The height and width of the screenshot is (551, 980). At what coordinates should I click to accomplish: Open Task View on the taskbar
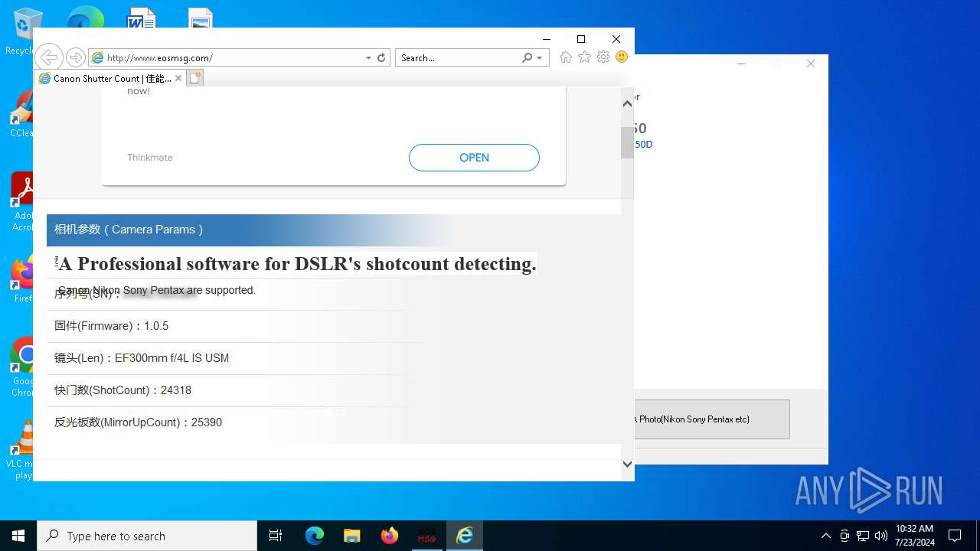[x=276, y=536]
